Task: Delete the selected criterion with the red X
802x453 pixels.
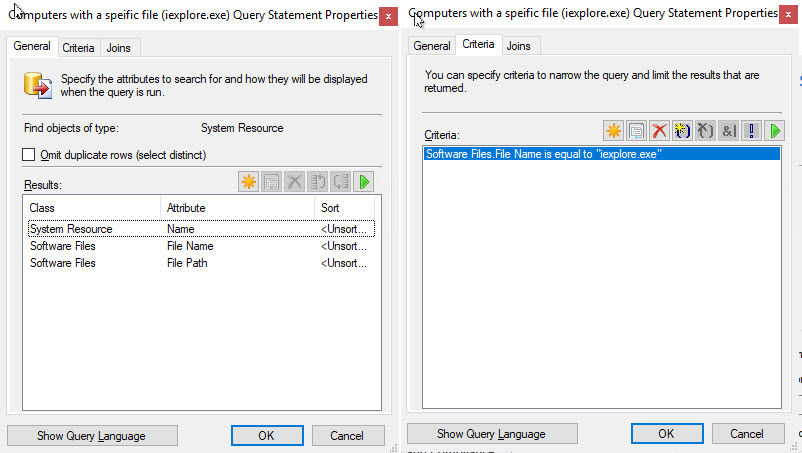Action: coord(659,131)
